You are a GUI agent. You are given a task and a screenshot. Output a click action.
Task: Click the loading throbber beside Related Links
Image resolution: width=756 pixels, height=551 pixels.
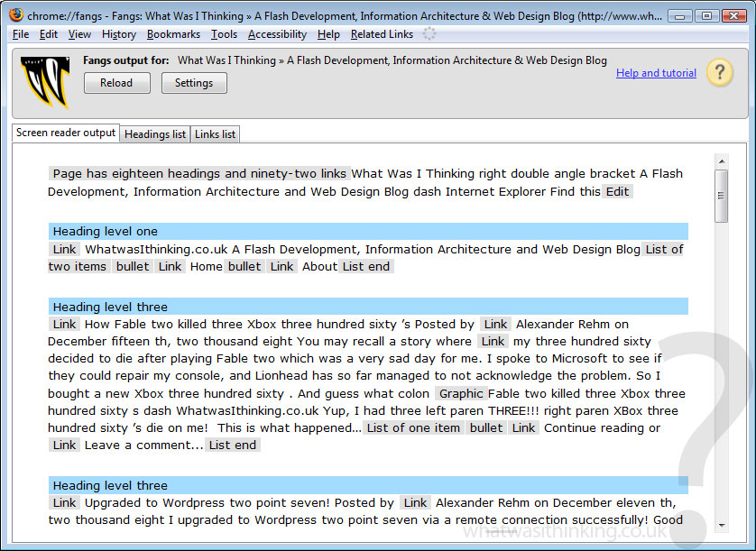pyautogui.click(x=429, y=33)
